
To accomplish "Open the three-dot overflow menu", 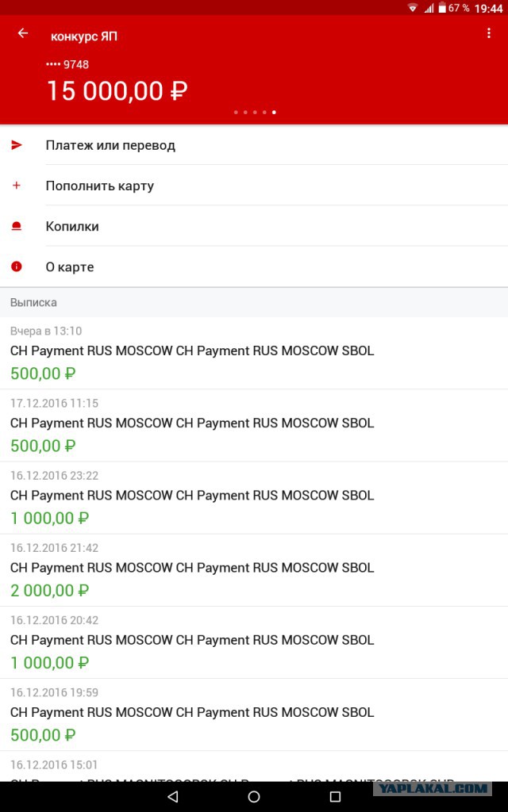I will (488, 33).
